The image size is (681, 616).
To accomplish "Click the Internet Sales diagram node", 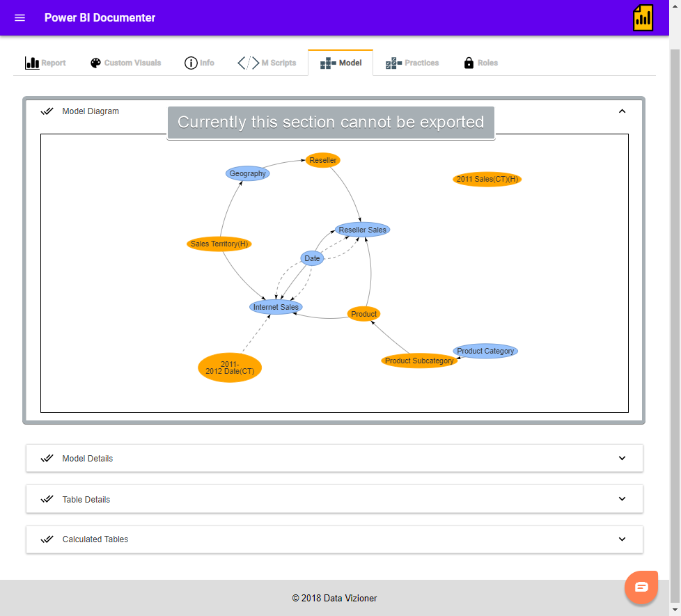I will coord(276,307).
